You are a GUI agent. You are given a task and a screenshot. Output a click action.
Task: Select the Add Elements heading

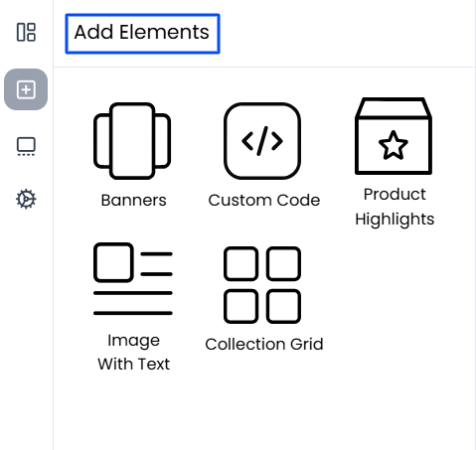(x=142, y=32)
